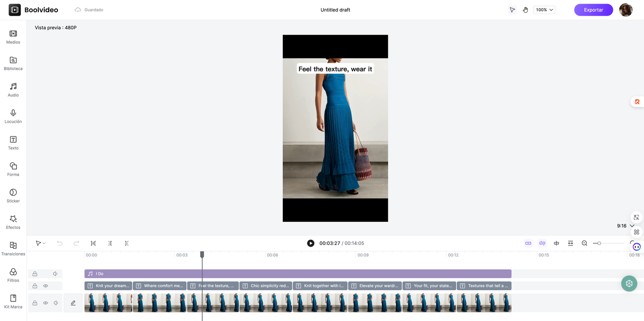Viewport: 644px width, 321px height.
Task: Open the user profile avatar
Action: [626, 10]
